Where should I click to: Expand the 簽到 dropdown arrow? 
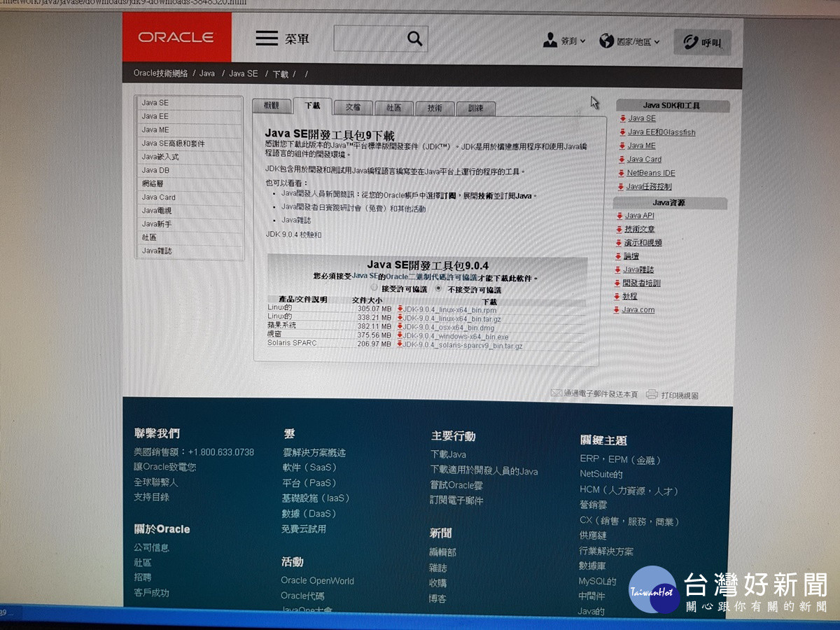click(x=582, y=41)
